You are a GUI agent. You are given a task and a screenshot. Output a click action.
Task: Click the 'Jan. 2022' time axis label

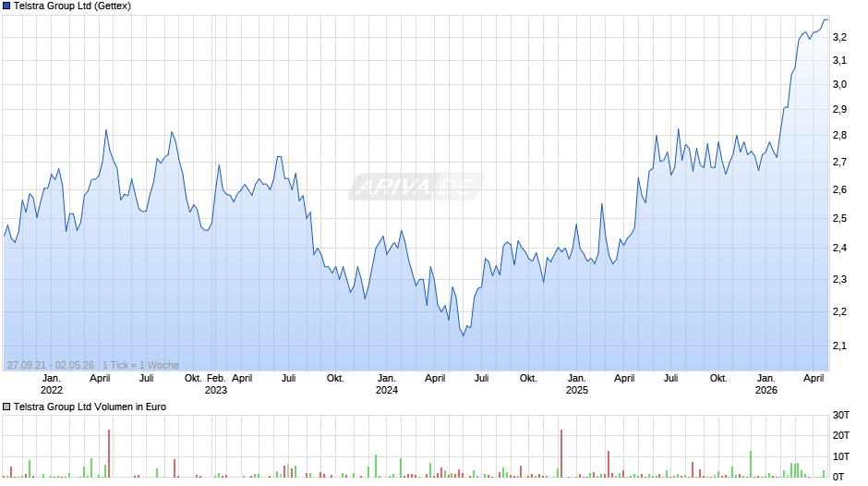click(52, 384)
